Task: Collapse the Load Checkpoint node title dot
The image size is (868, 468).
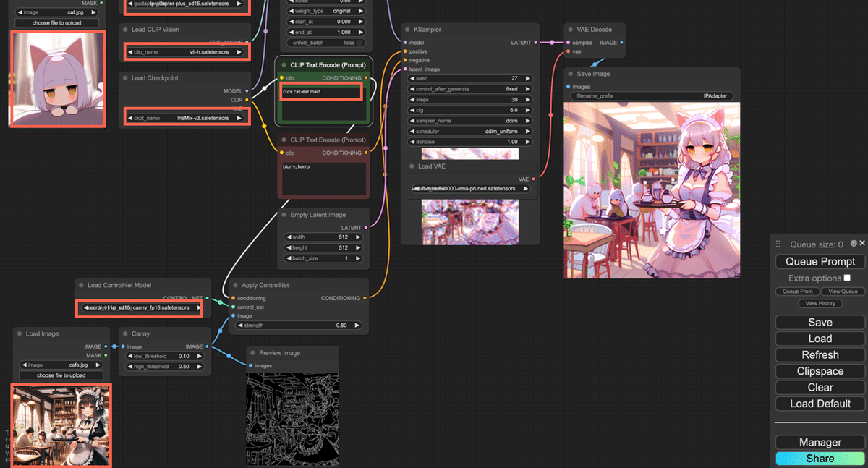Action: pyautogui.click(x=124, y=78)
